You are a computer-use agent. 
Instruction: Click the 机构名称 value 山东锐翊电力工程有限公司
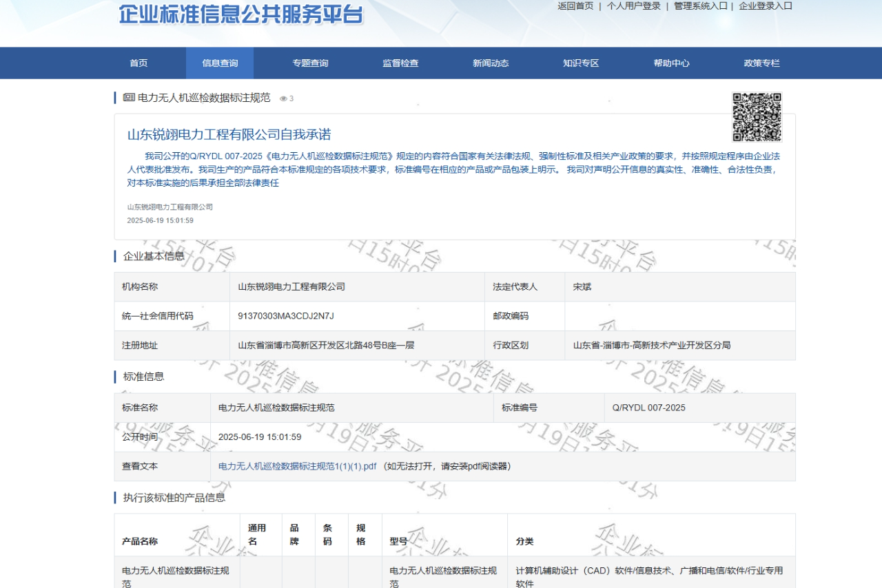click(x=291, y=286)
